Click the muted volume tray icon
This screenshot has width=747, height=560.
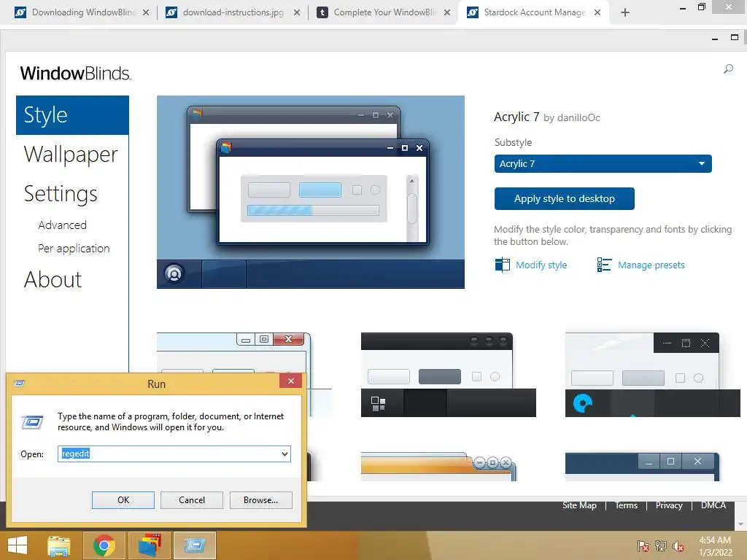(678, 545)
